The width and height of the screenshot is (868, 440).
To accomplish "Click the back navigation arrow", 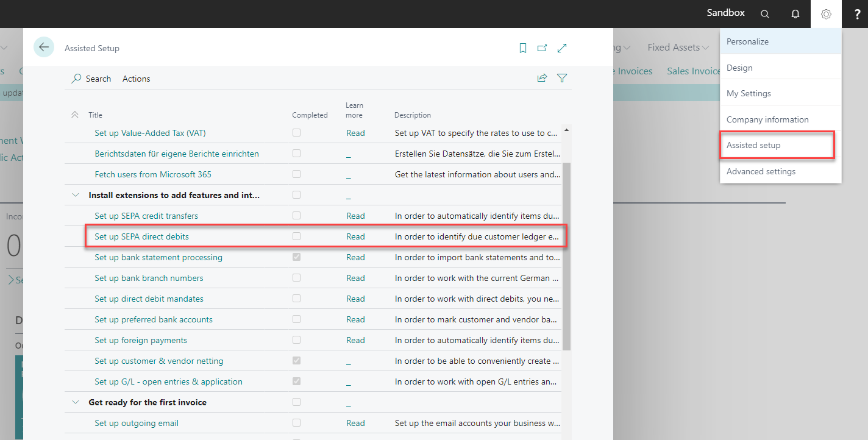I will (x=43, y=47).
